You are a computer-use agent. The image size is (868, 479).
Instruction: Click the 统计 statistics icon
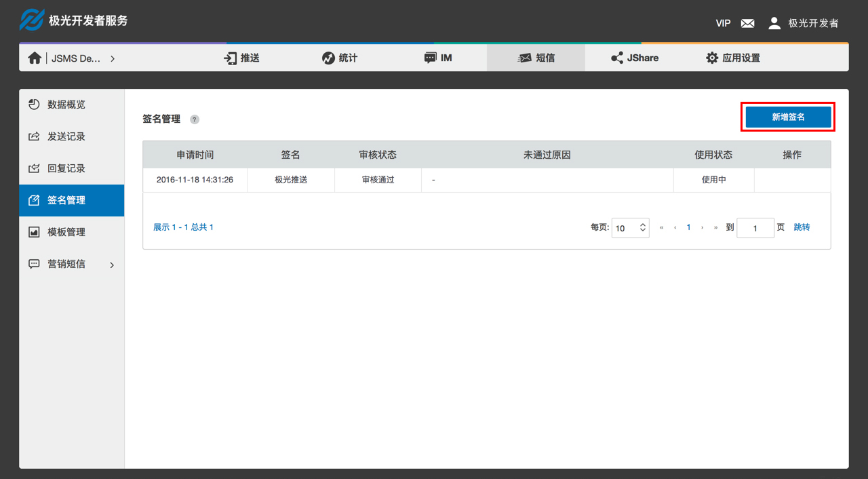[x=328, y=58]
